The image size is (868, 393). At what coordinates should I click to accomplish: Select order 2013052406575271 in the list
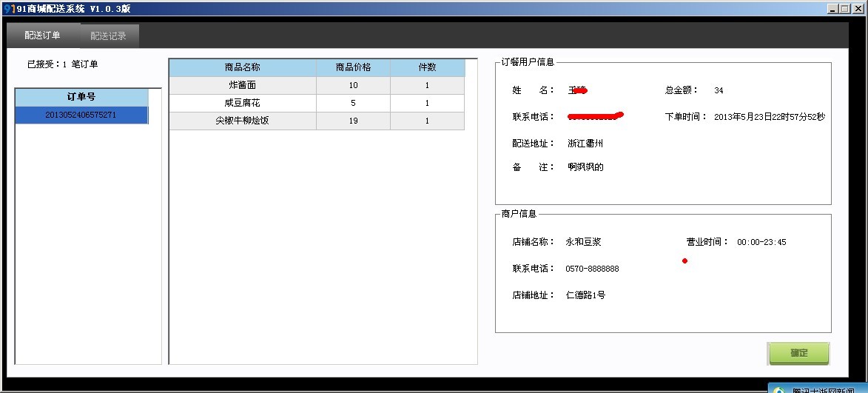click(x=81, y=115)
